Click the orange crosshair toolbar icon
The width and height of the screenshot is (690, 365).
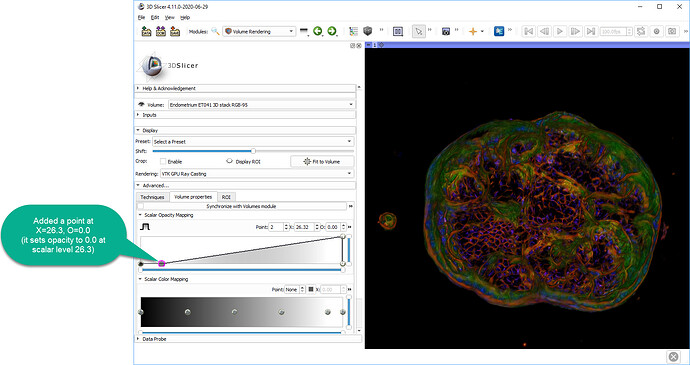pyautogui.click(x=473, y=31)
